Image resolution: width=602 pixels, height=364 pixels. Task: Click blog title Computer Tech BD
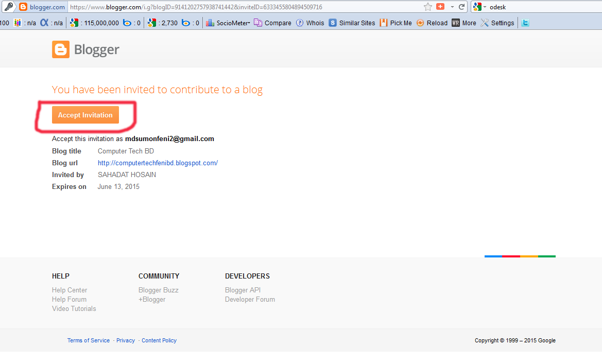[x=126, y=151]
